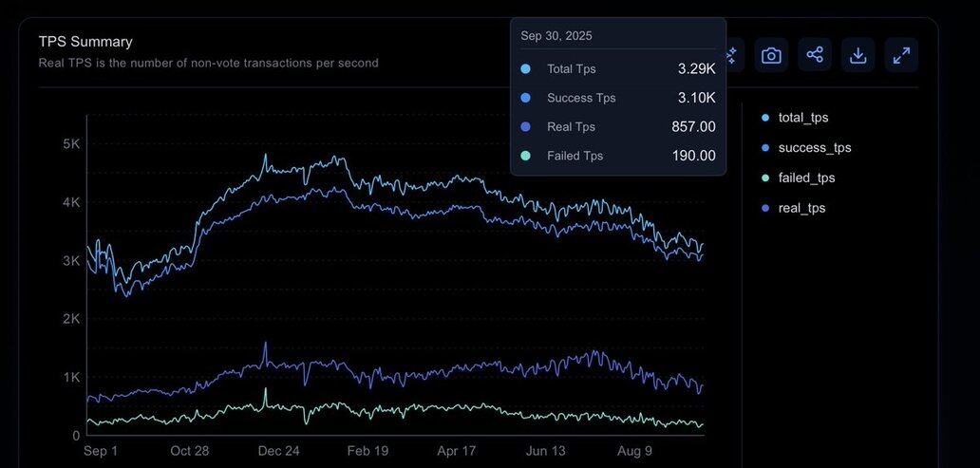Screen dimensions: 980x468
Task: Open the share chart icon
Action: [x=815, y=55]
